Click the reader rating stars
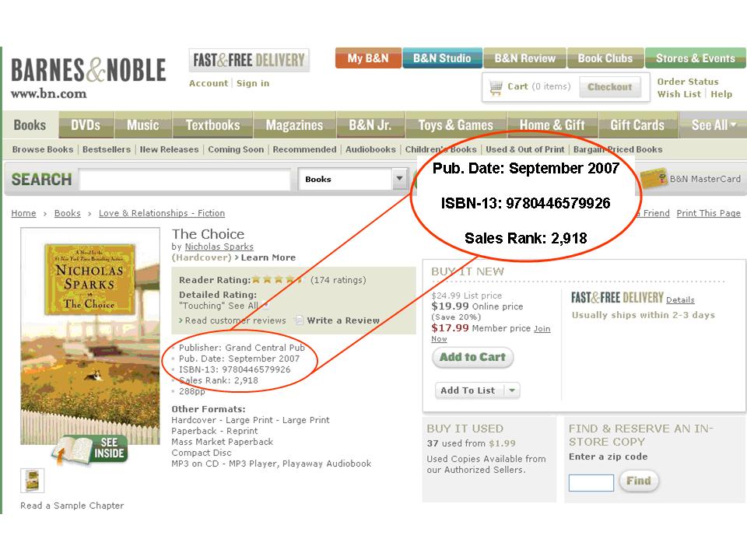This screenshot has height=560, width=747. (x=278, y=279)
